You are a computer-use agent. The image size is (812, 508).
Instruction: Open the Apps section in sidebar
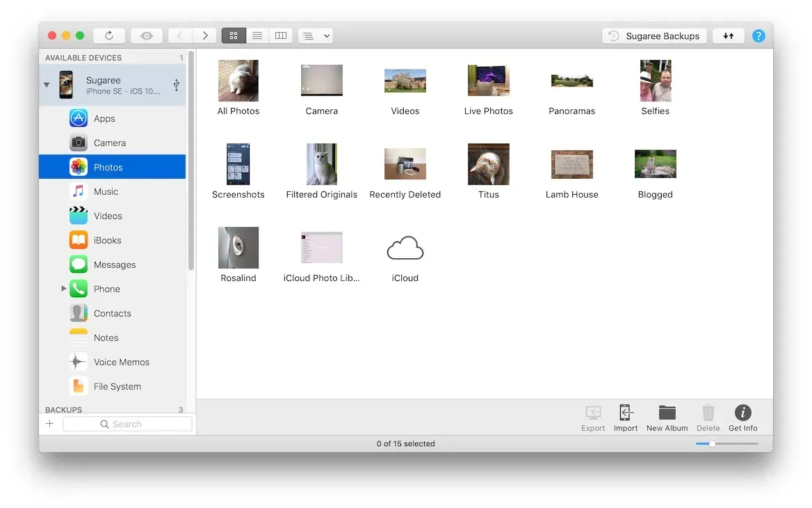pos(104,118)
